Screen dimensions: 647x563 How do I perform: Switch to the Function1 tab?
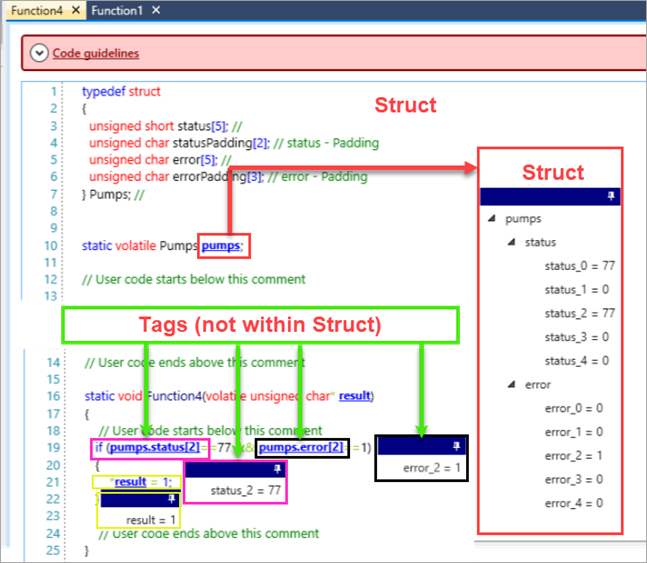pyautogui.click(x=117, y=10)
